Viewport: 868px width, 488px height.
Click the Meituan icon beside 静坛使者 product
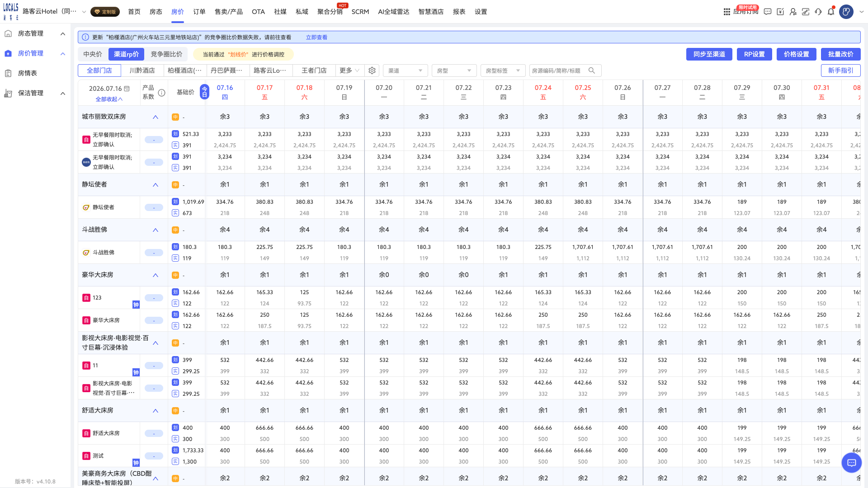(86, 207)
